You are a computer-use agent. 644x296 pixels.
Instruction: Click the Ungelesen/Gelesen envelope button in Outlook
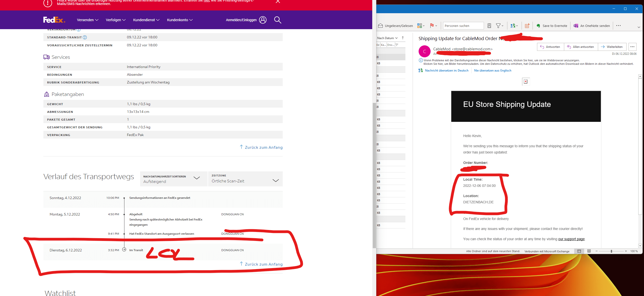(395, 25)
